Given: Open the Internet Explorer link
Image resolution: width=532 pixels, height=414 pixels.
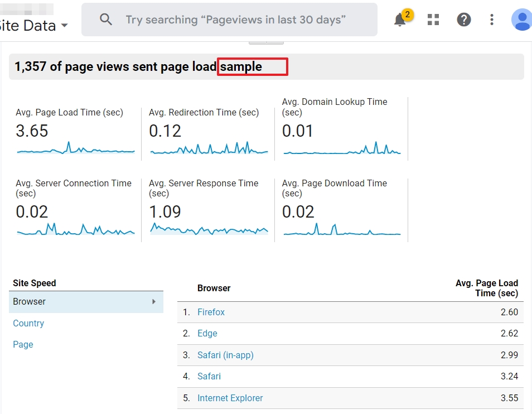Looking at the screenshot, I should (x=230, y=398).
